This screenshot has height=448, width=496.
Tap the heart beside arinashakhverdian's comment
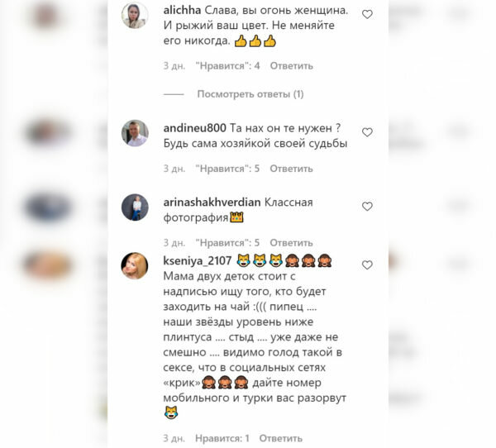click(x=367, y=207)
